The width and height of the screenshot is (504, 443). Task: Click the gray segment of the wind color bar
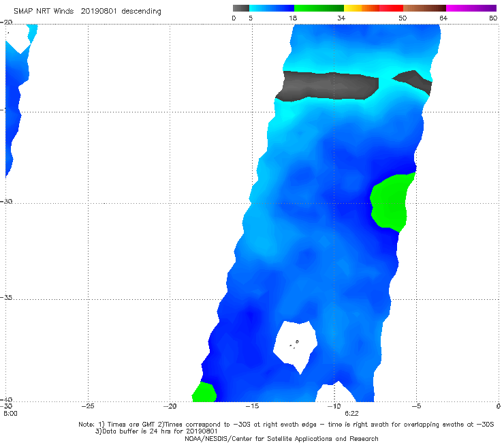coord(241,8)
